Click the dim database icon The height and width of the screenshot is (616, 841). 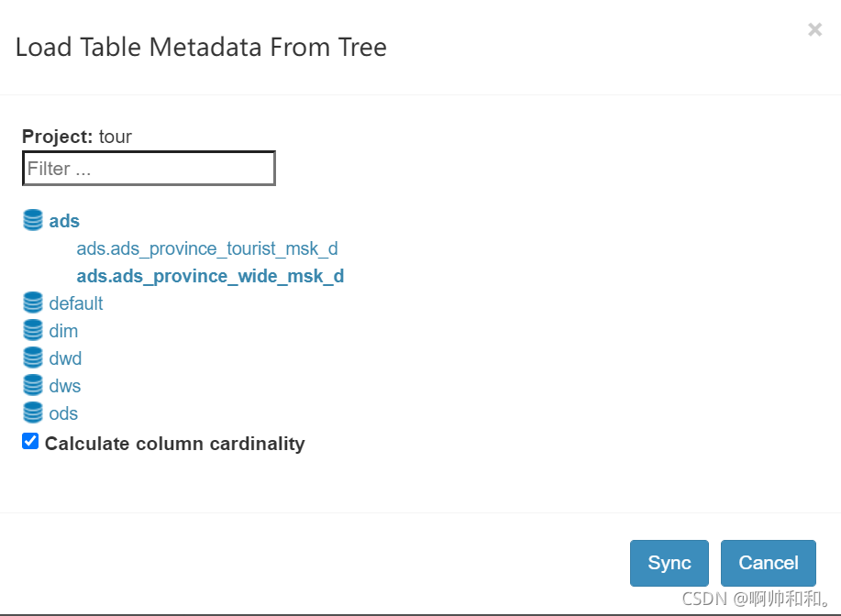point(33,331)
